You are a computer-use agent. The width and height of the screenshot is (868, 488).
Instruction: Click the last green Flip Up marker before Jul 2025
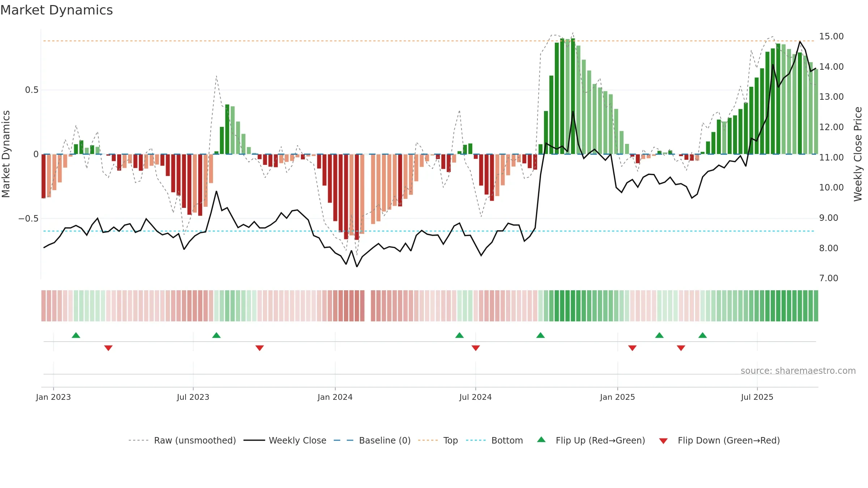[703, 335]
